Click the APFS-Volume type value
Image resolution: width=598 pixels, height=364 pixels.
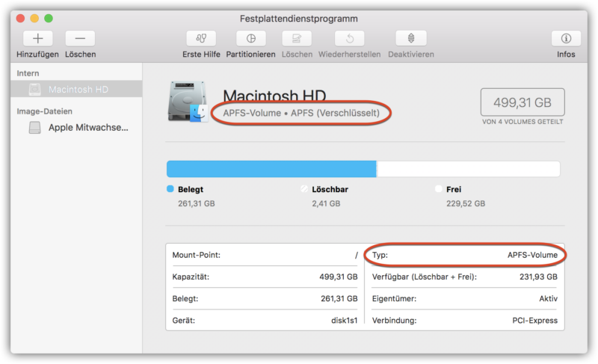[532, 255]
